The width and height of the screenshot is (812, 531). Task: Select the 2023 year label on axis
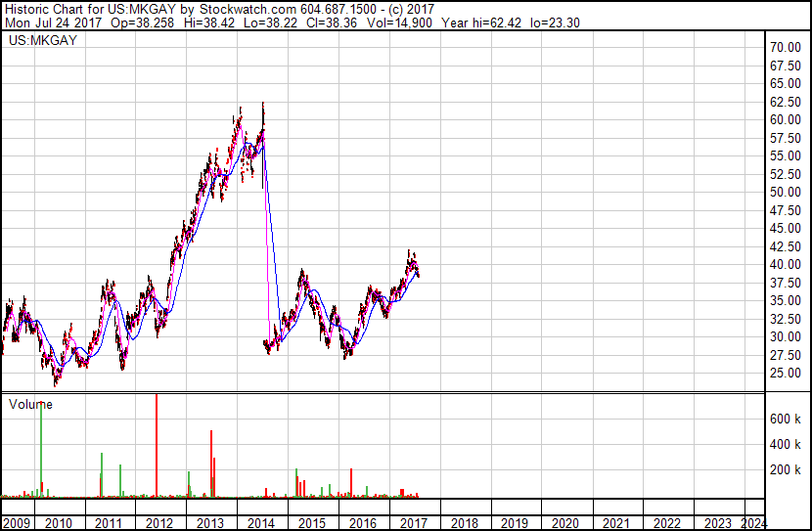(x=718, y=523)
